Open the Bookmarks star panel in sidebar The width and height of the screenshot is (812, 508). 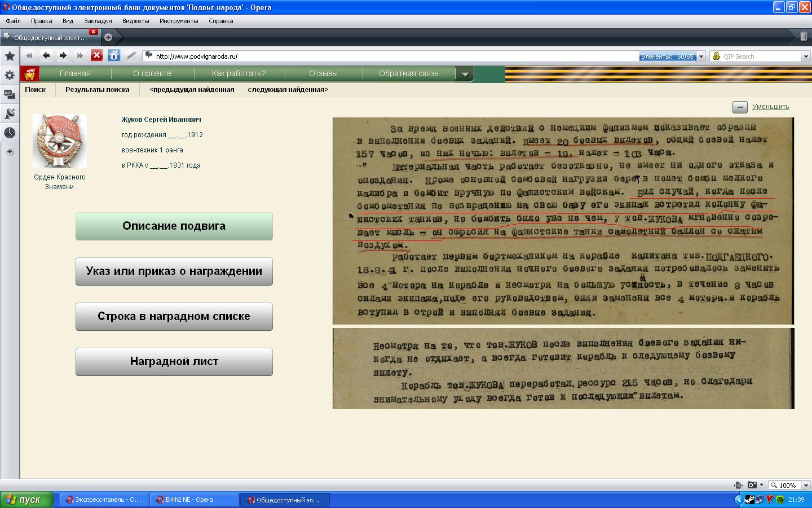10,56
